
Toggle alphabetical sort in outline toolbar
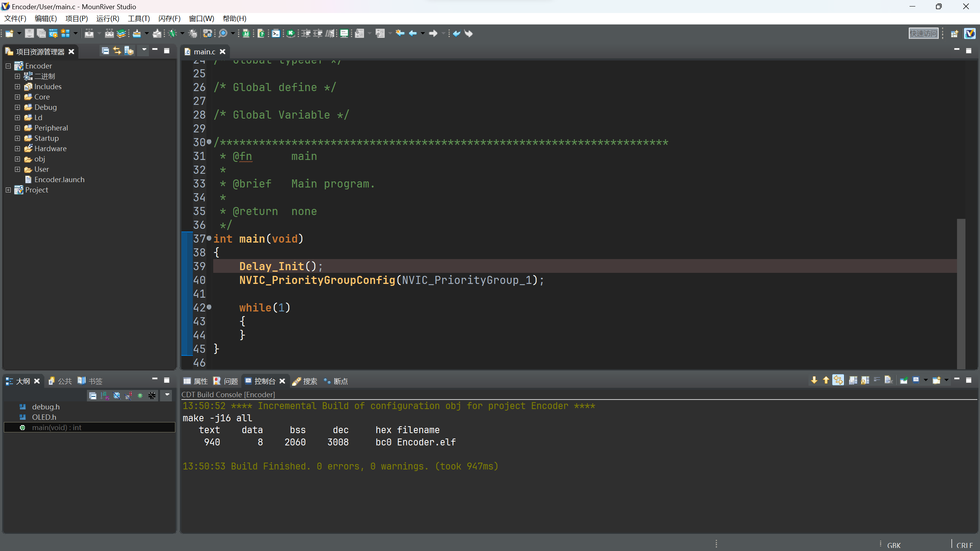(105, 396)
